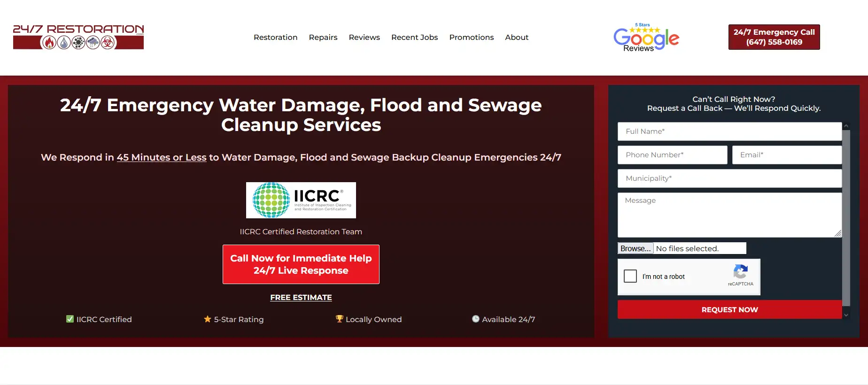Click the green checkmark beside IICRC Certified
The width and height of the screenshot is (868, 385).
[x=70, y=319]
